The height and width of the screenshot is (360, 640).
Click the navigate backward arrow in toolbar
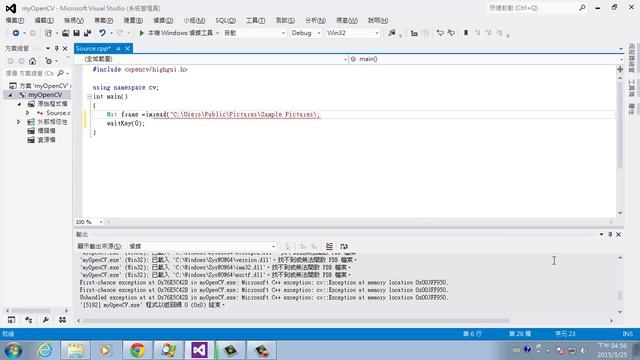(x=16, y=33)
